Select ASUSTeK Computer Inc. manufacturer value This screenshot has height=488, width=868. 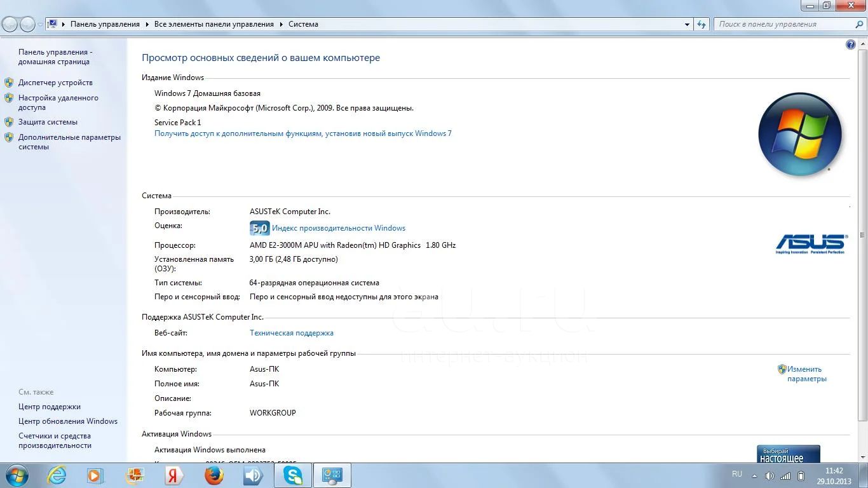pyautogui.click(x=290, y=212)
